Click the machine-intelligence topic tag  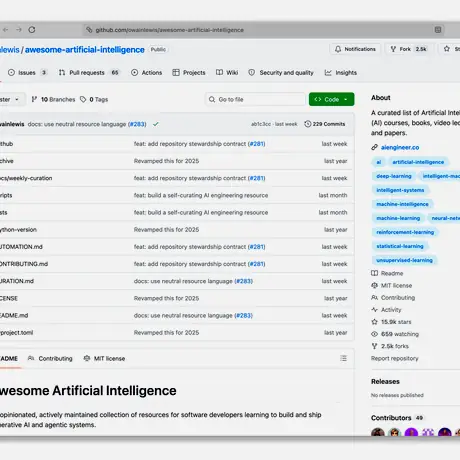(x=402, y=204)
